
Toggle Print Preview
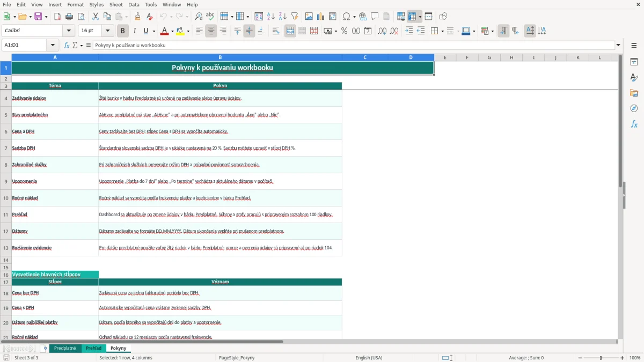[x=81, y=17]
